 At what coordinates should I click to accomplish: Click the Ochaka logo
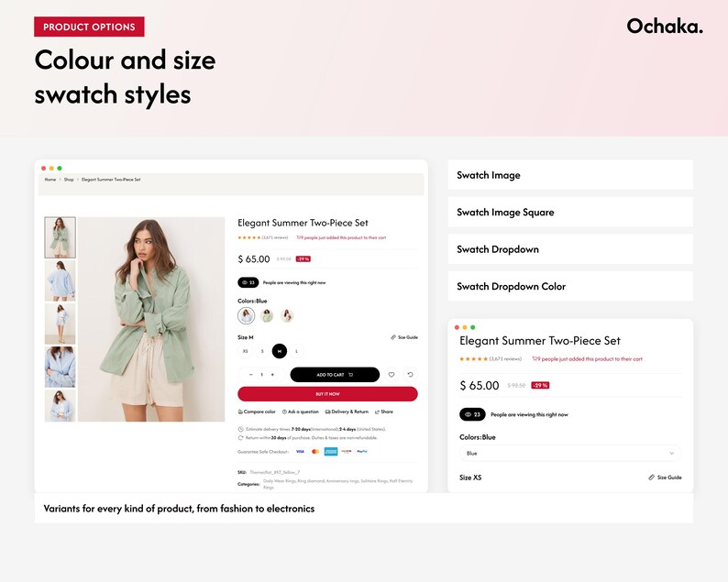665,26
